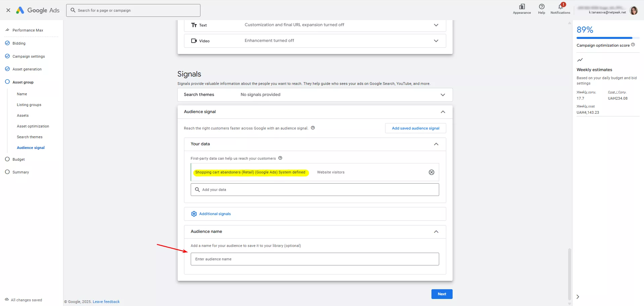This screenshot has height=306, width=644.
Task: Remove Shopping cart abandoners audience segment
Action: 431,172
